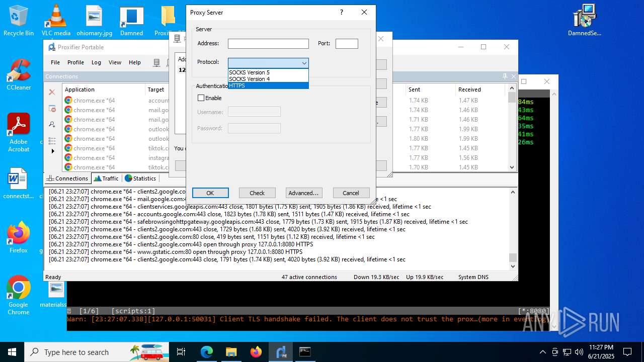This screenshot has height=362, width=644.
Task: Click the help question mark in the Proxy Server dialog
Action: tap(342, 13)
